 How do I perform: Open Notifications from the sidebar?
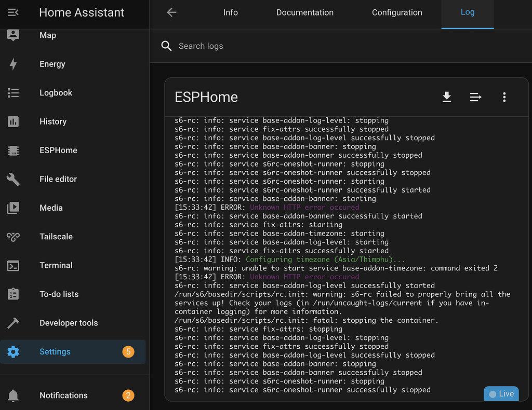pyautogui.click(x=63, y=395)
